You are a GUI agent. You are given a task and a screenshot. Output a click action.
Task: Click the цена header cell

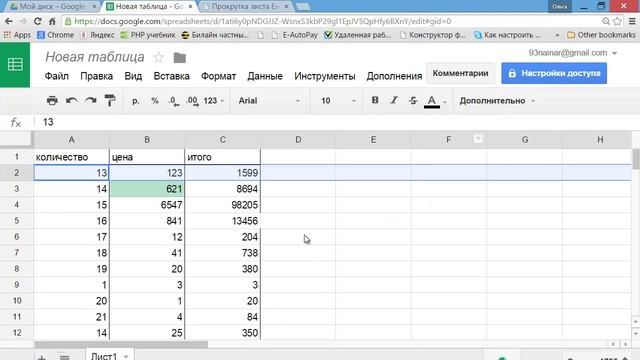pyautogui.click(x=147, y=157)
